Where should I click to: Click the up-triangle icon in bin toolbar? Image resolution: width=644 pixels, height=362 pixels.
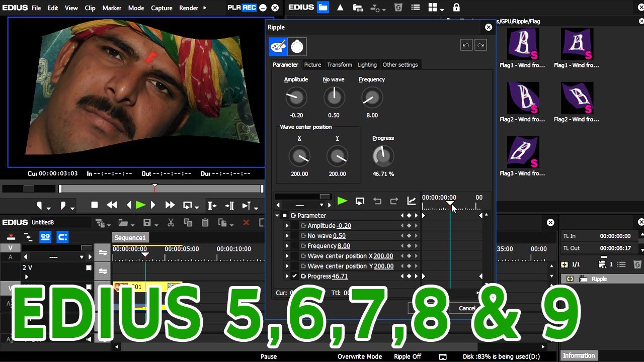(x=340, y=8)
